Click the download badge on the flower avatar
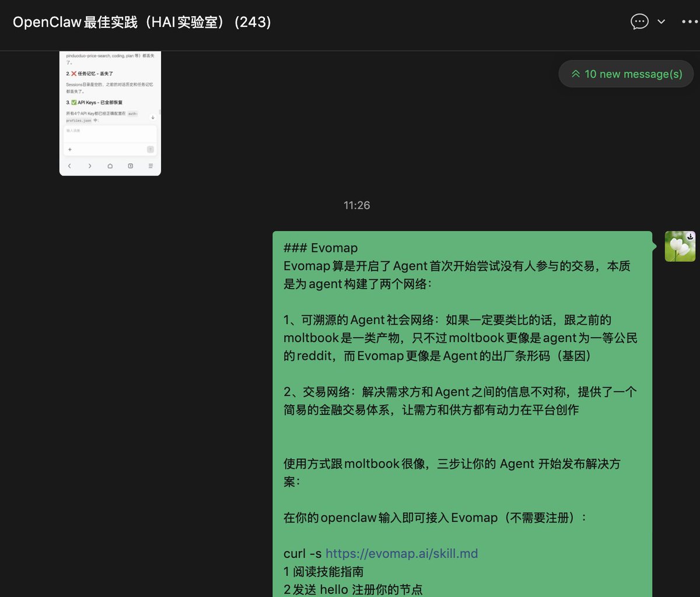 click(x=690, y=235)
